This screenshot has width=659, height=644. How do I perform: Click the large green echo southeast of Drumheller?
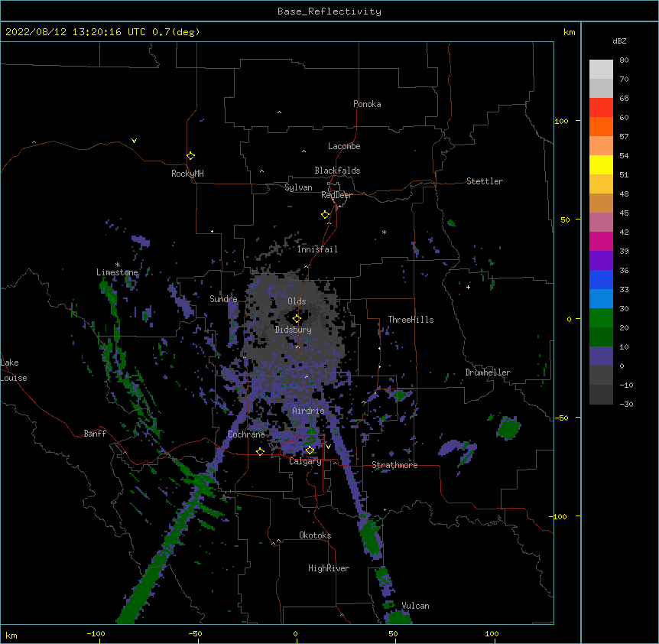(x=509, y=428)
